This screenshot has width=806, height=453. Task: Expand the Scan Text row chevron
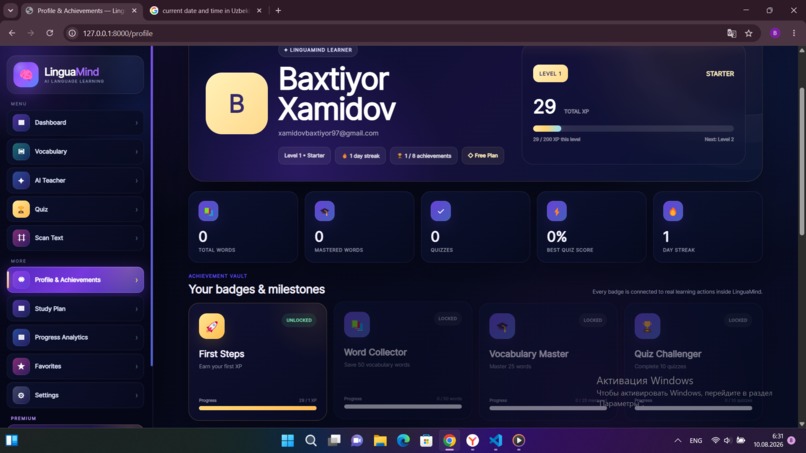coord(136,238)
